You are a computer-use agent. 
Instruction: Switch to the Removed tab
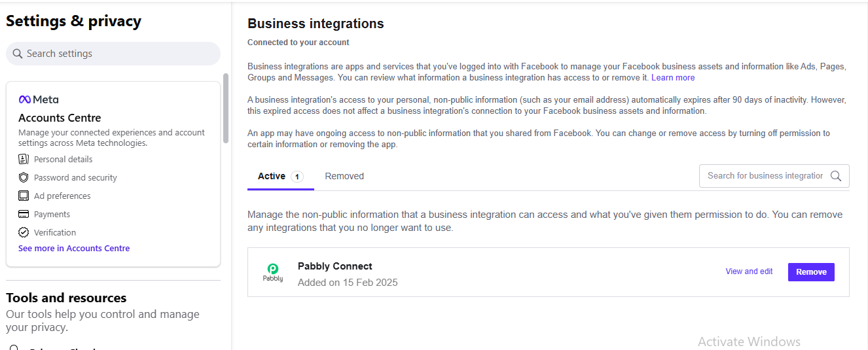[344, 177]
